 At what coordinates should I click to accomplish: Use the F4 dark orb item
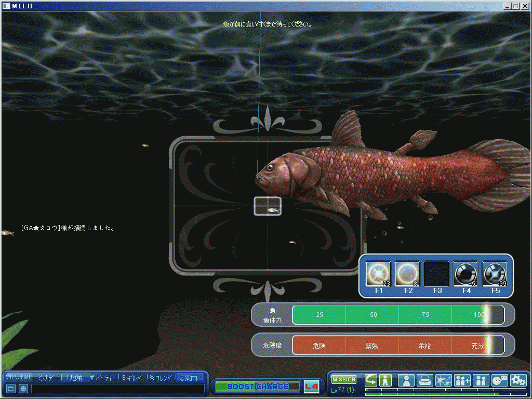466,274
